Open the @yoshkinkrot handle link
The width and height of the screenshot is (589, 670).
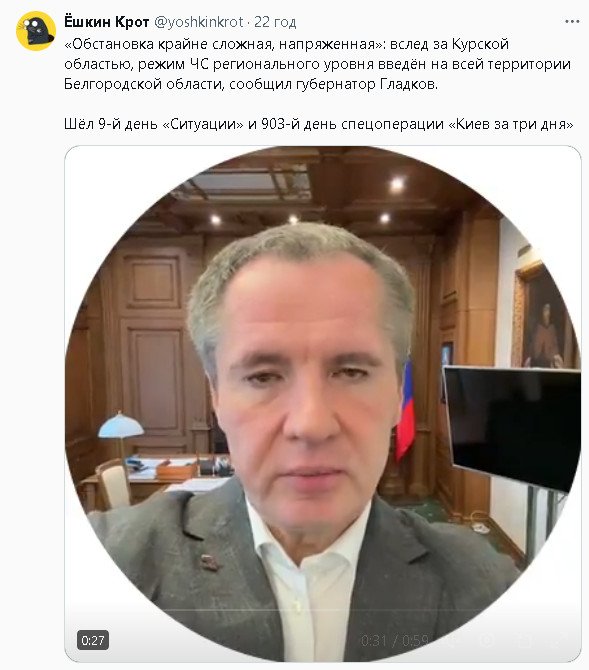198,22
